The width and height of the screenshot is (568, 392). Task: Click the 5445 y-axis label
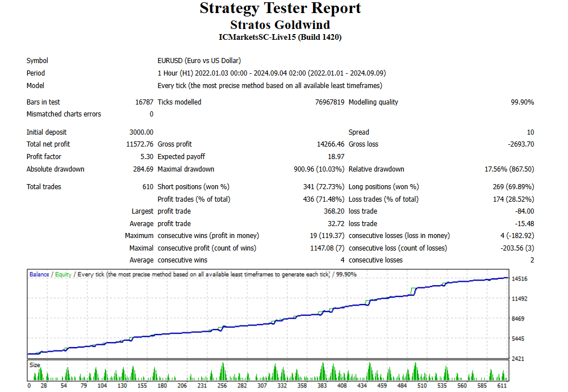point(518,339)
